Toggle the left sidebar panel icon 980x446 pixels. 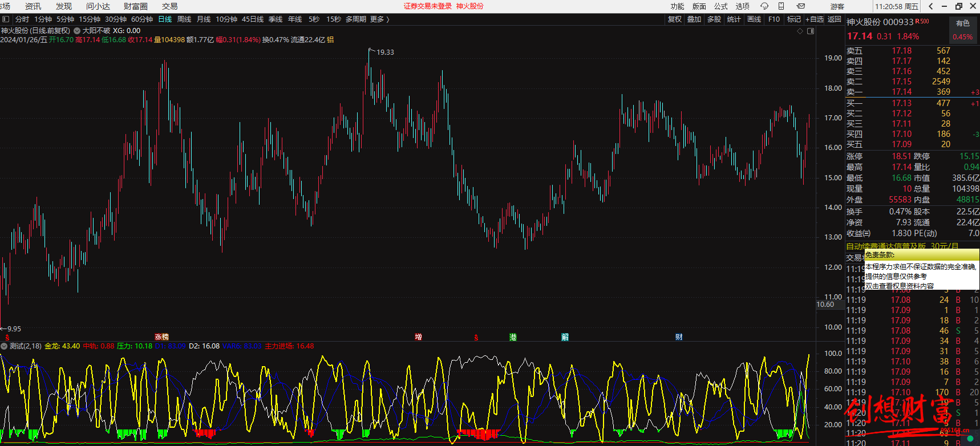[x=6, y=19]
